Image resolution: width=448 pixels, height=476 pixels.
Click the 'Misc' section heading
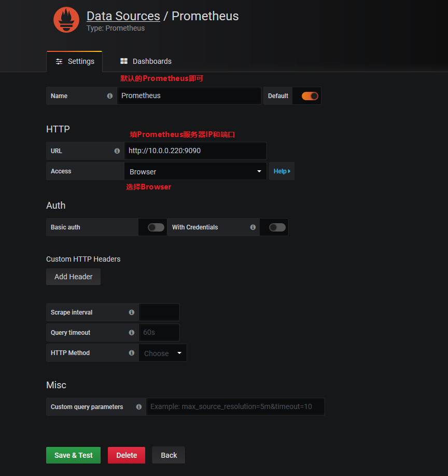(x=56, y=385)
